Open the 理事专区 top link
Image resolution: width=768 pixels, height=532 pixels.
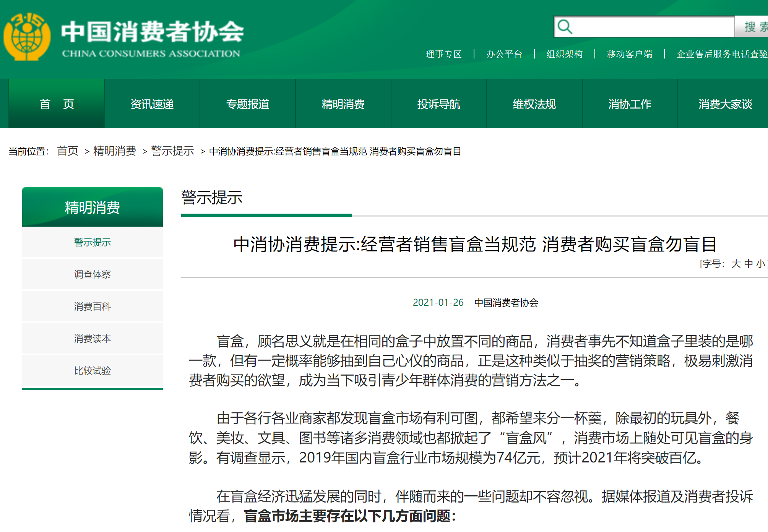(443, 54)
